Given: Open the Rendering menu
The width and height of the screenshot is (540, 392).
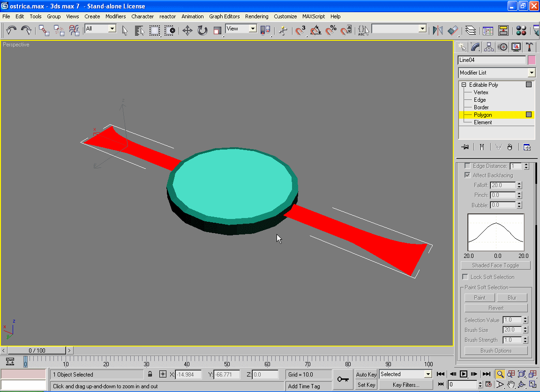Looking at the screenshot, I should [x=256, y=16].
